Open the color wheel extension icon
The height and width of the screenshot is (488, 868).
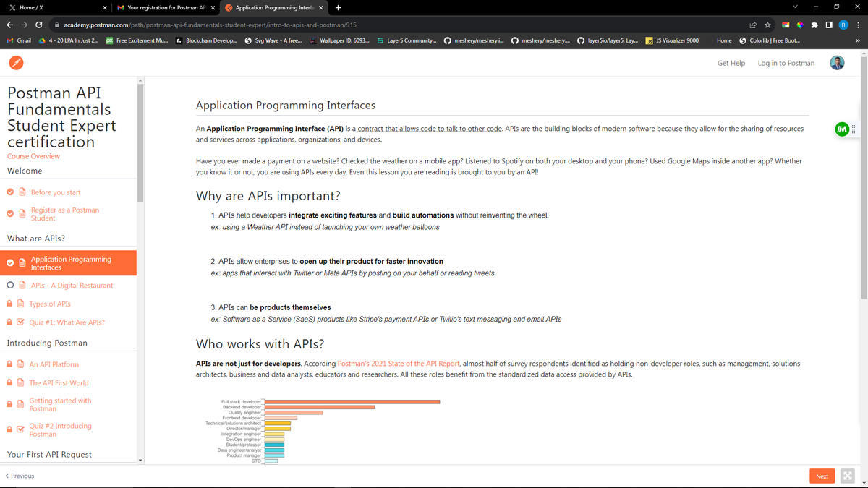800,25
